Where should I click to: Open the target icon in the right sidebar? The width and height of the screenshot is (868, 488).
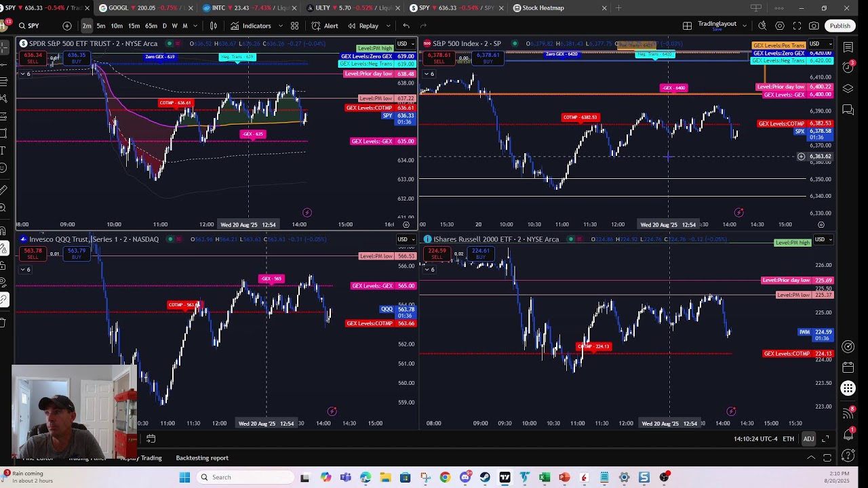point(848,346)
